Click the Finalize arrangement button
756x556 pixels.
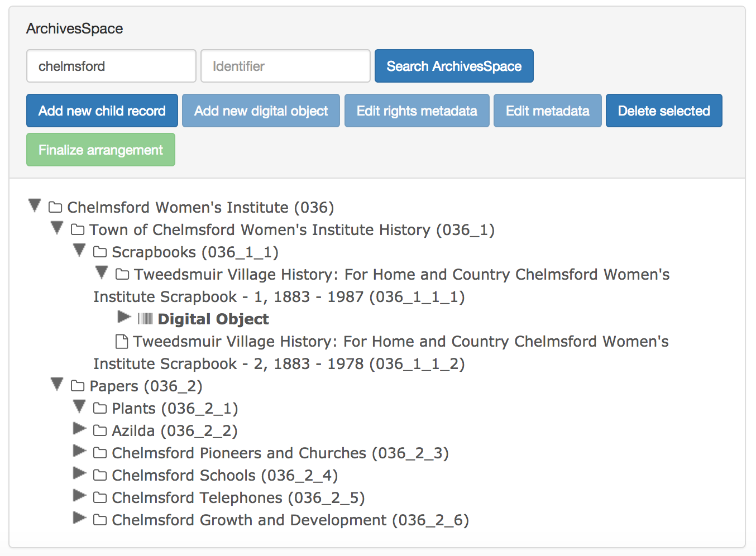coord(101,150)
